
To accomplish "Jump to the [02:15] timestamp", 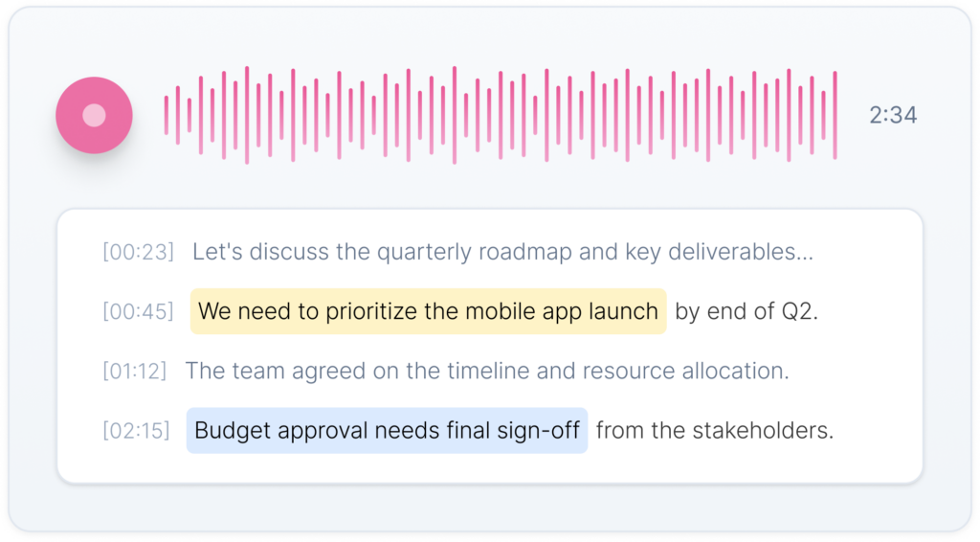I will [136, 431].
